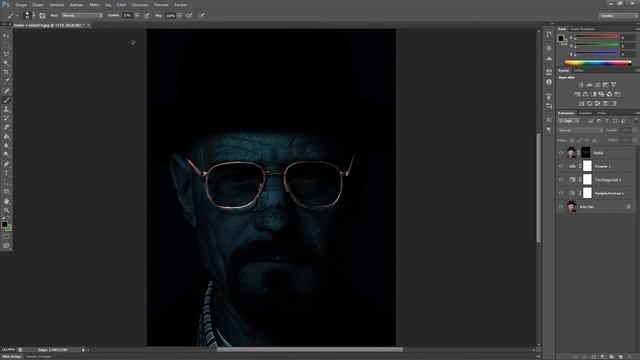Add a Vibrance adjustment (triangle icon)
Image resolution: width=640 pixels, height=360 pixels.
pyautogui.click(x=613, y=84)
